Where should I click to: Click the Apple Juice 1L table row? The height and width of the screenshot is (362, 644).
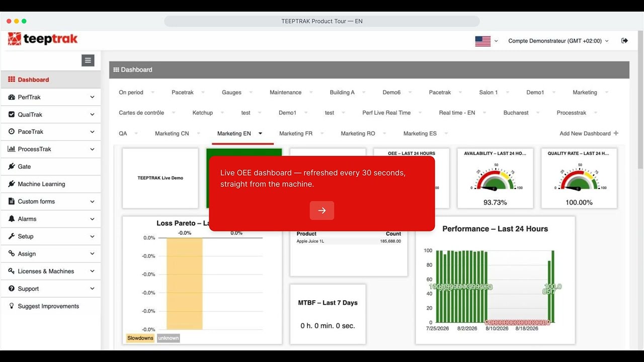pos(349,241)
